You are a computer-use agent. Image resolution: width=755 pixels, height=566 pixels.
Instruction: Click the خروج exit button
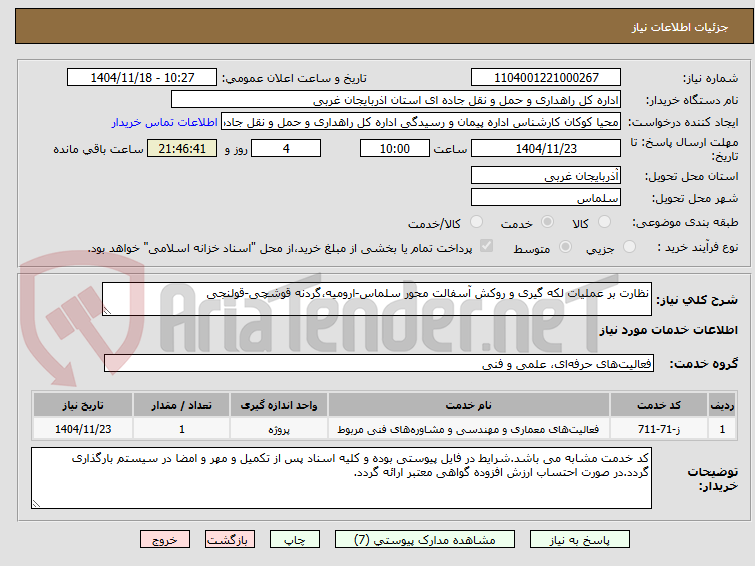165,540
